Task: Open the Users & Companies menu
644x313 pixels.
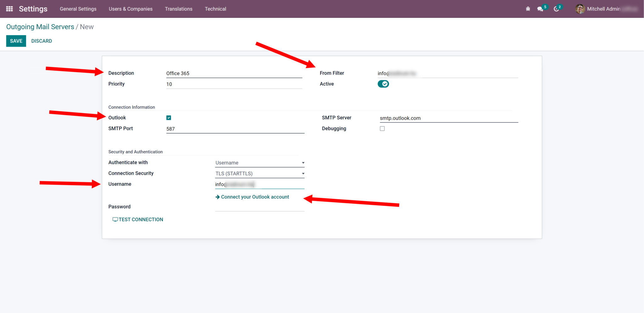Action: 130,9
